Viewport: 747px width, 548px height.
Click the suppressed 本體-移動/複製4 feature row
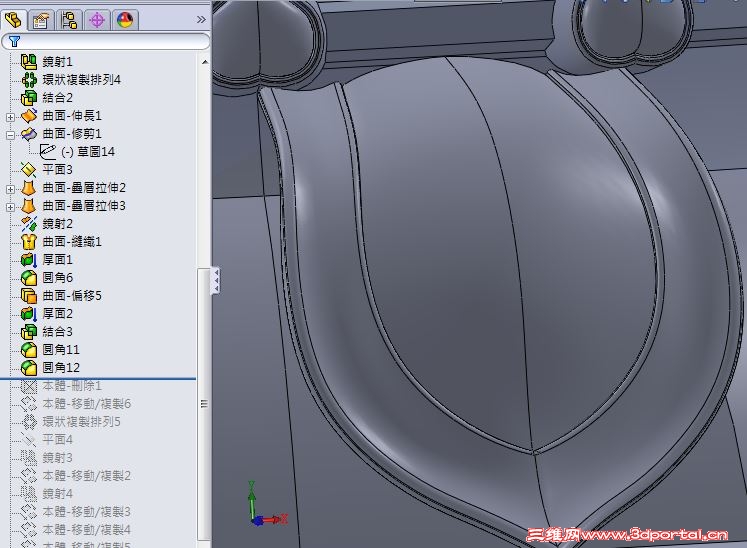[76, 530]
